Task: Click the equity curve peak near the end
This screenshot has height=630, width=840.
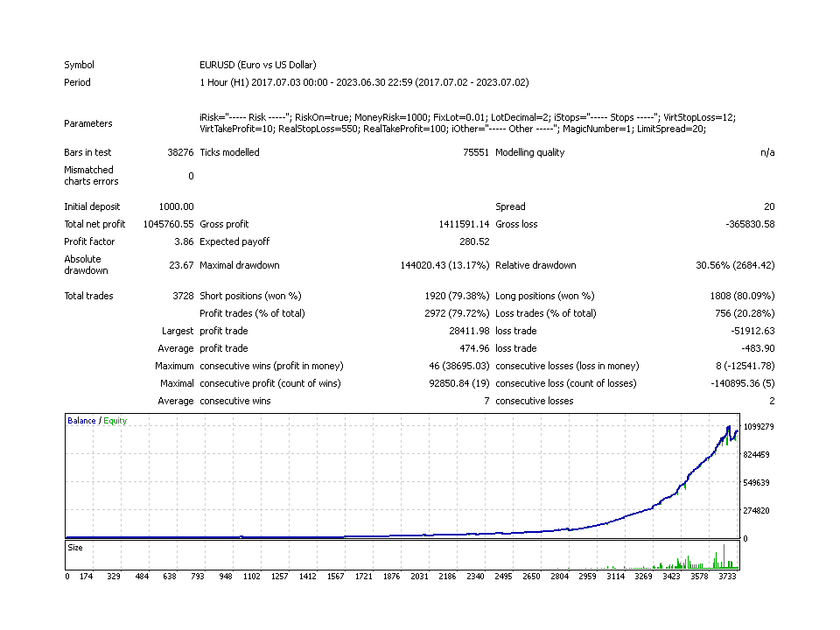Action: pyautogui.click(x=729, y=427)
